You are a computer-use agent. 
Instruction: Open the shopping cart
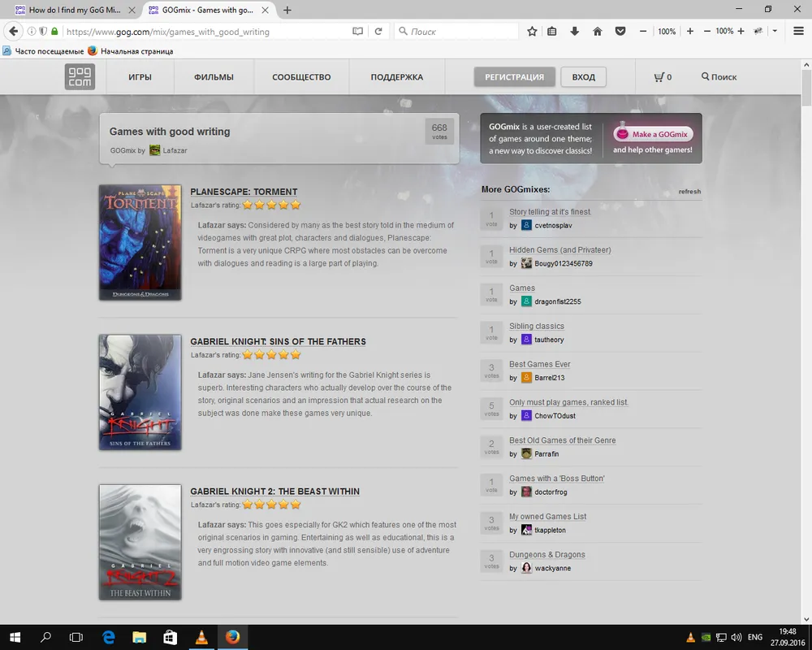click(662, 77)
